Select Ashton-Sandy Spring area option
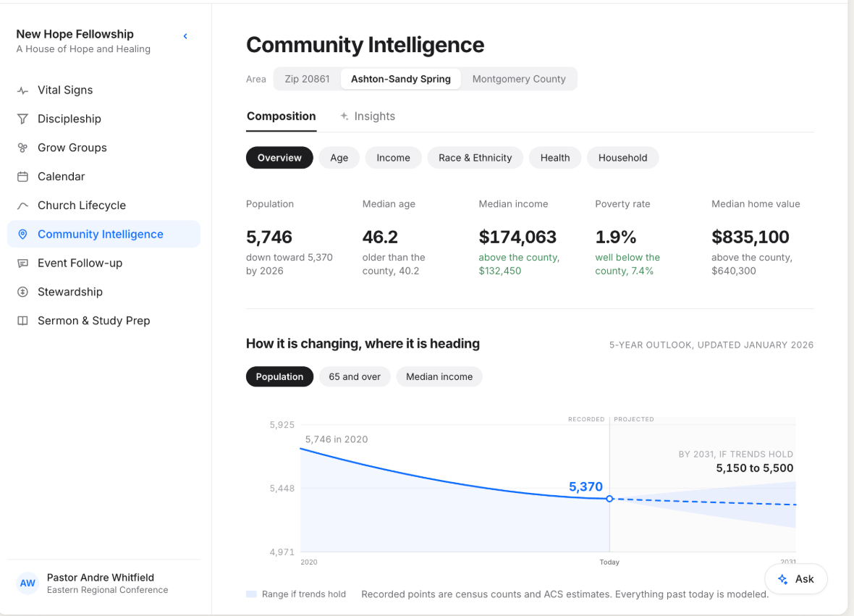 [x=401, y=79]
